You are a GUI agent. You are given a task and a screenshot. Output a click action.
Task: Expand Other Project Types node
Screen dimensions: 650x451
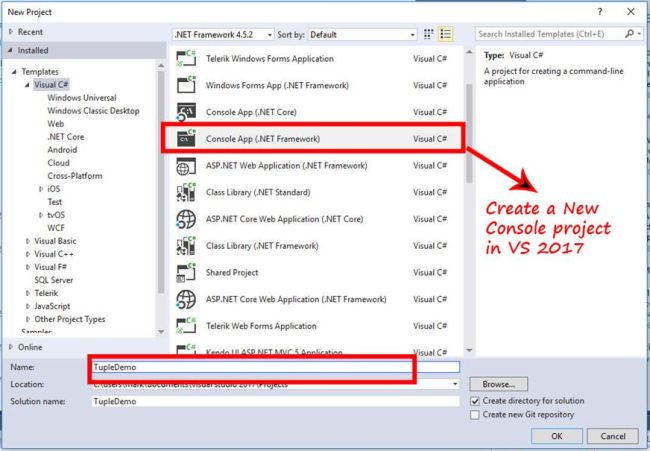click(x=28, y=319)
